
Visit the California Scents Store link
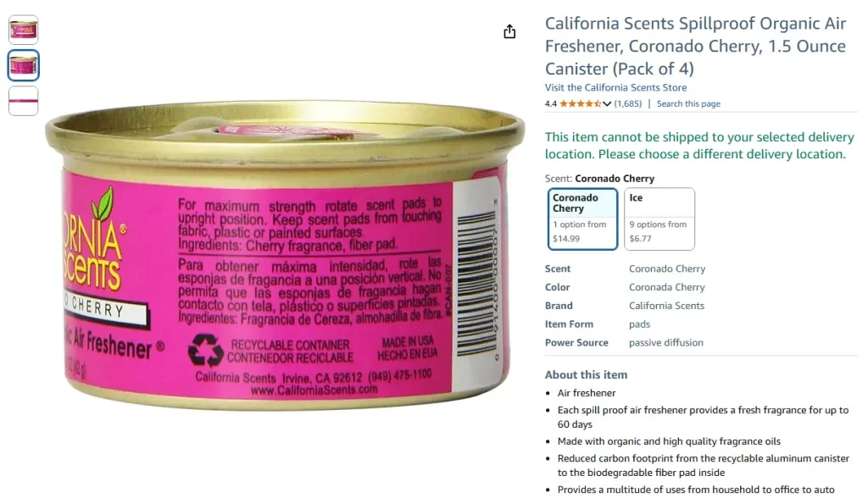(615, 87)
